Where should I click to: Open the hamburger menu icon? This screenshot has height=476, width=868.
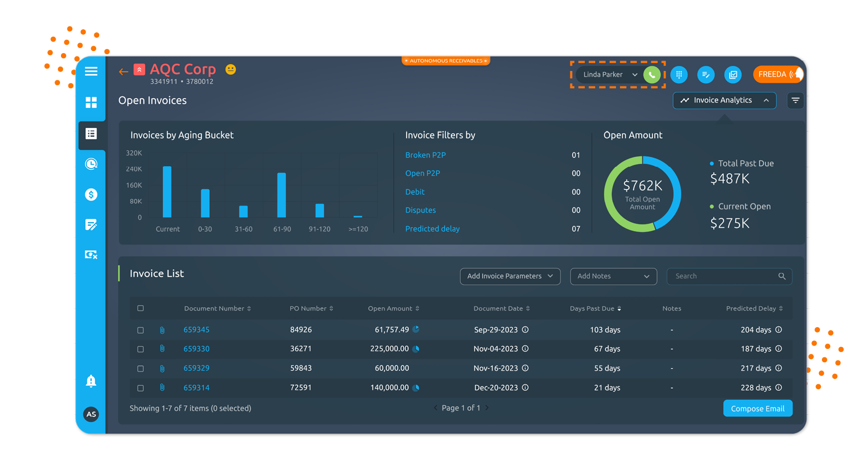point(91,71)
